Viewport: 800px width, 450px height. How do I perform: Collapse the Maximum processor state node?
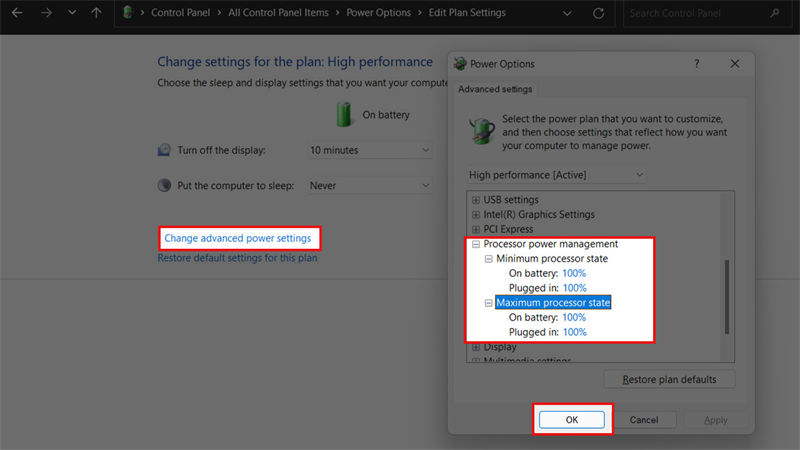click(x=489, y=303)
